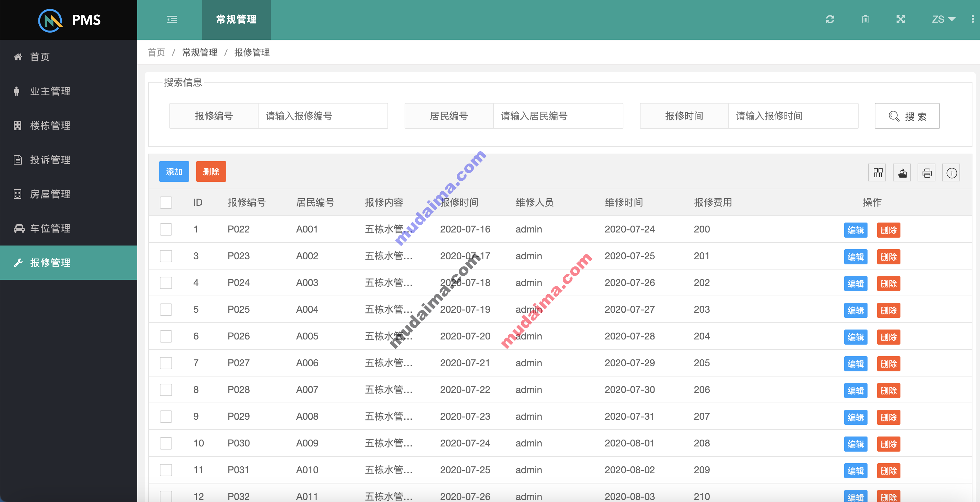Viewport: 980px width, 502px height.
Task: Open 投诉管理 in the sidebar
Action: pos(69,160)
